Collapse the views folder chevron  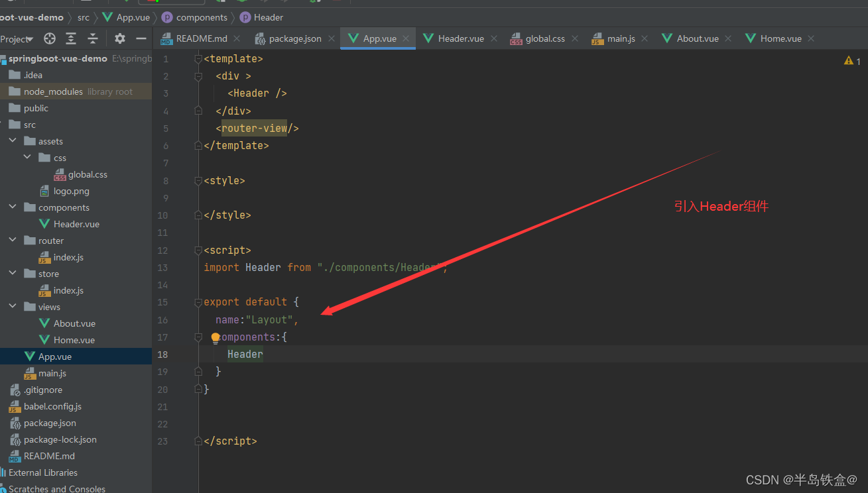pyautogui.click(x=13, y=307)
